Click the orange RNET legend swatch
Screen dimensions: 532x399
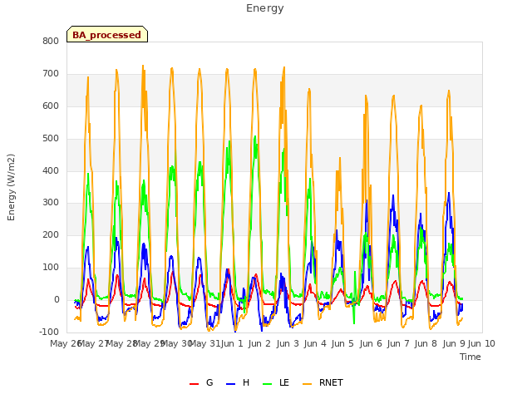click(x=307, y=384)
